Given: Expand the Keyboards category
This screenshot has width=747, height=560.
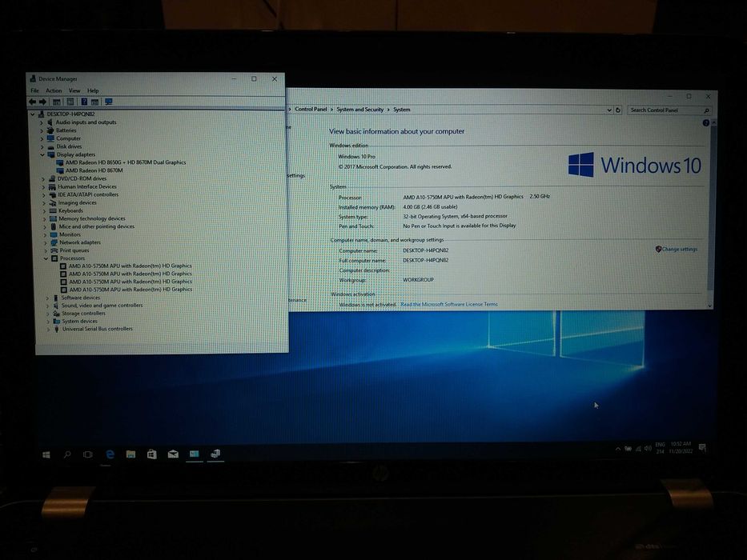Looking at the screenshot, I should (x=44, y=211).
